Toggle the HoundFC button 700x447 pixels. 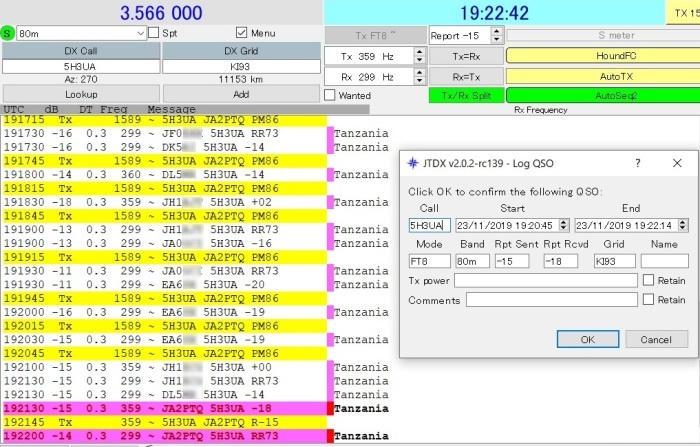point(603,56)
